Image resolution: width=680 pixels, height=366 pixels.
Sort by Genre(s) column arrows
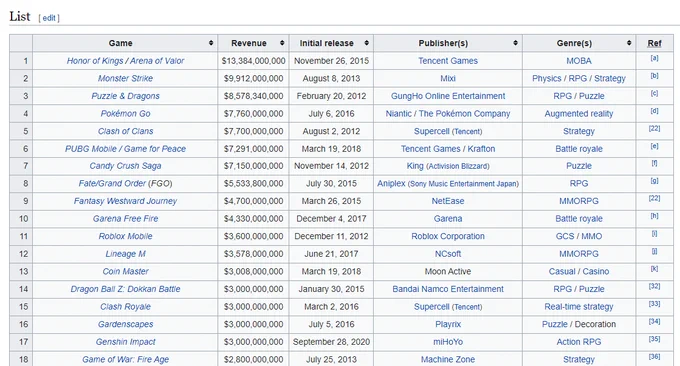[x=629, y=43]
